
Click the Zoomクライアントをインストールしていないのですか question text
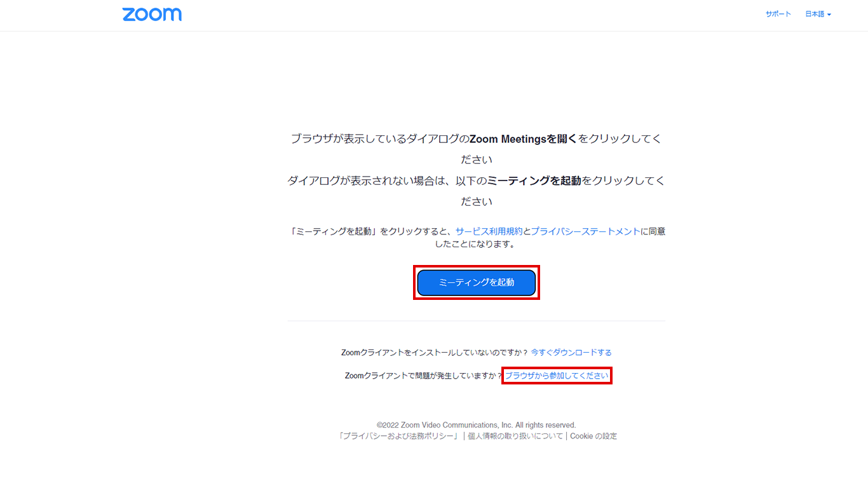435,352
